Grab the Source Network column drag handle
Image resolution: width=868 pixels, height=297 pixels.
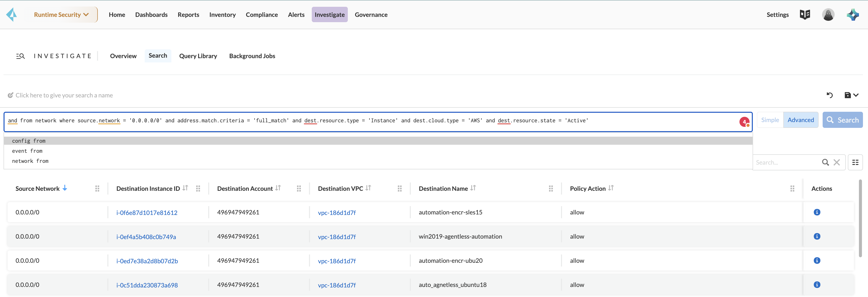(x=97, y=189)
